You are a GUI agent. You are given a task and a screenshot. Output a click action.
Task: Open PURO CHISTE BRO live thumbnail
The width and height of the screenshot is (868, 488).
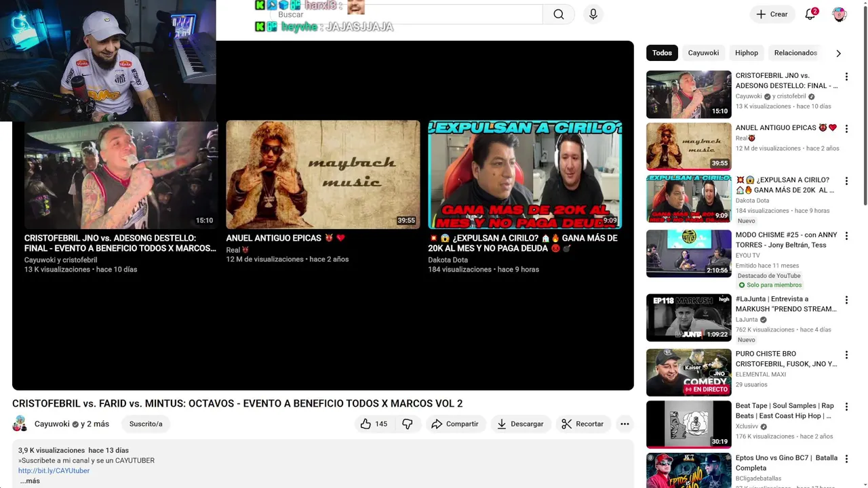click(x=688, y=372)
